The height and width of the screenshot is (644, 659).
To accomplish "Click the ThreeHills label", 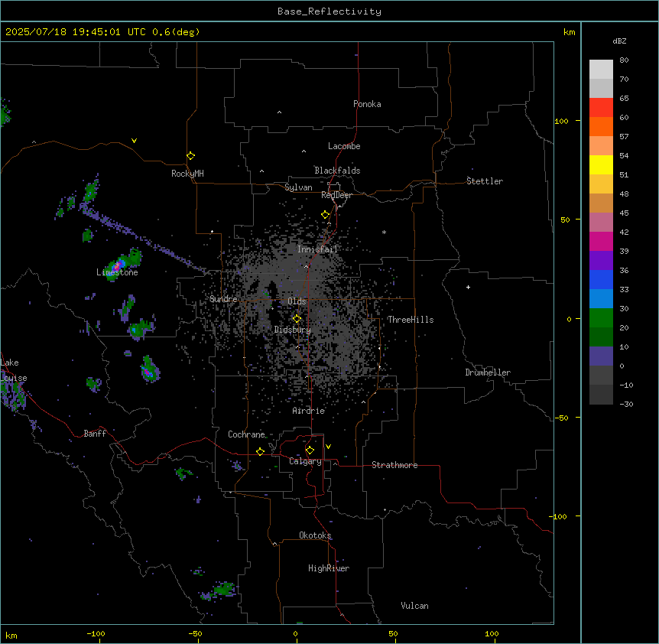I will [x=411, y=320].
